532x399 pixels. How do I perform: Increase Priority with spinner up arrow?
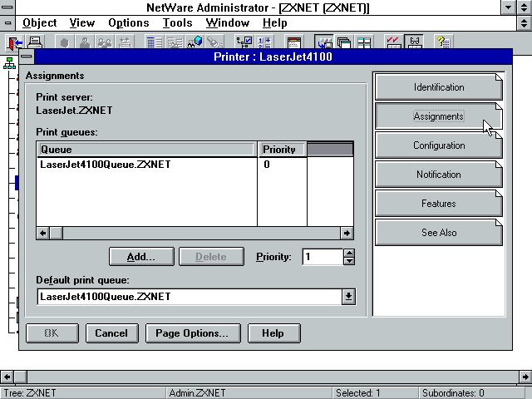coord(349,253)
